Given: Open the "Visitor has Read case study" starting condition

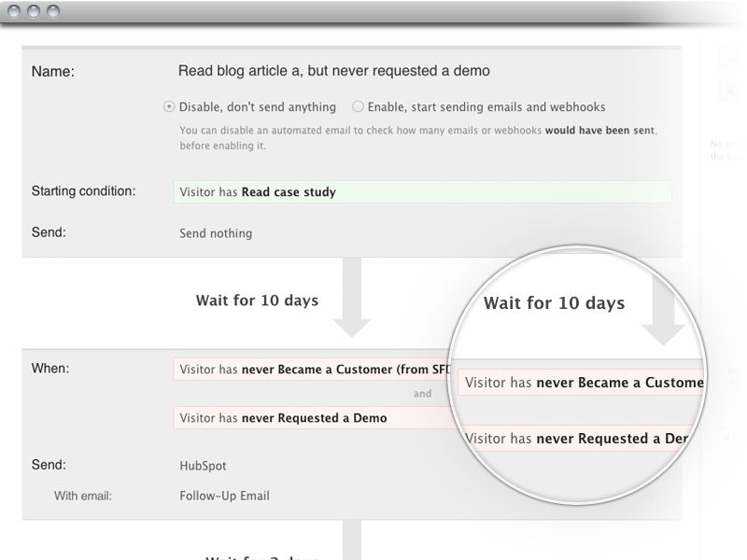Looking at the screenshot, I should click(421, 192).
